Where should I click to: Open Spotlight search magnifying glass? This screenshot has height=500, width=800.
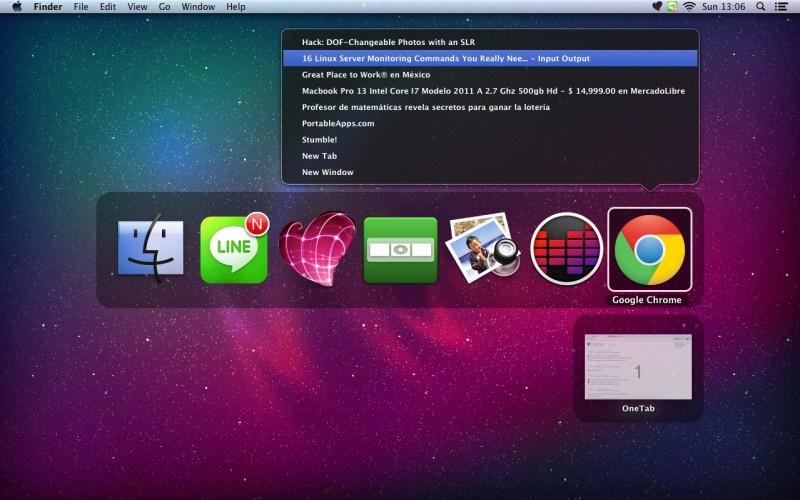pyautogui.click(x=760, y=7)
